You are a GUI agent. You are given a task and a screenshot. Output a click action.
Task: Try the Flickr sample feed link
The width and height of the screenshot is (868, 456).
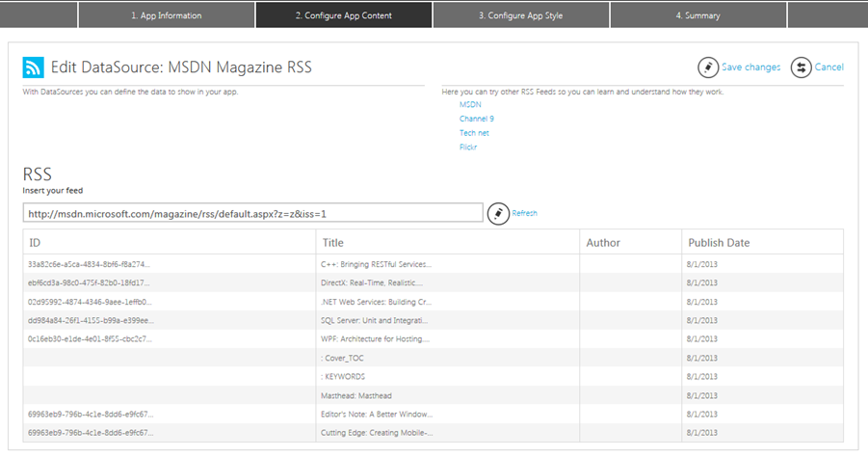(x=468, y=147)
